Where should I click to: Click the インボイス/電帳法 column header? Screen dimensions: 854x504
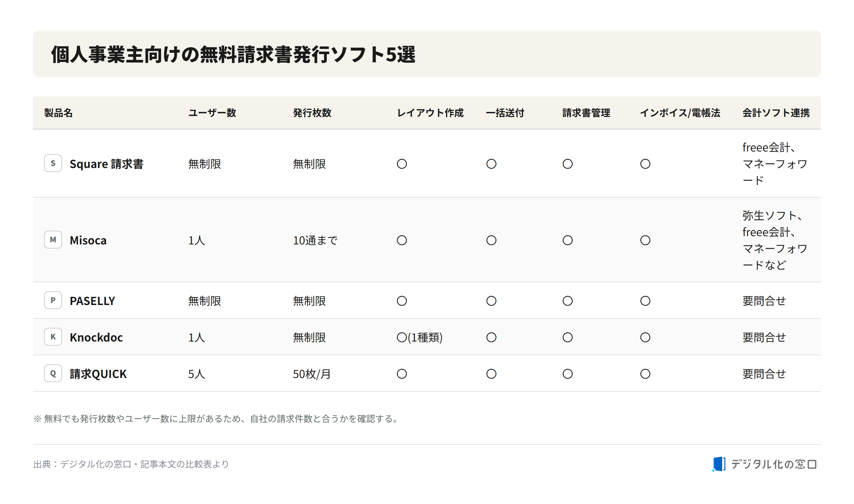(680, 113)
